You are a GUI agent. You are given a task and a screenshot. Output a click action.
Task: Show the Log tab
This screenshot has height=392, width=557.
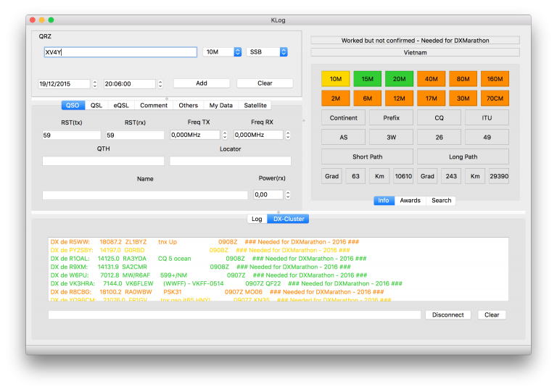coord(257,219)
